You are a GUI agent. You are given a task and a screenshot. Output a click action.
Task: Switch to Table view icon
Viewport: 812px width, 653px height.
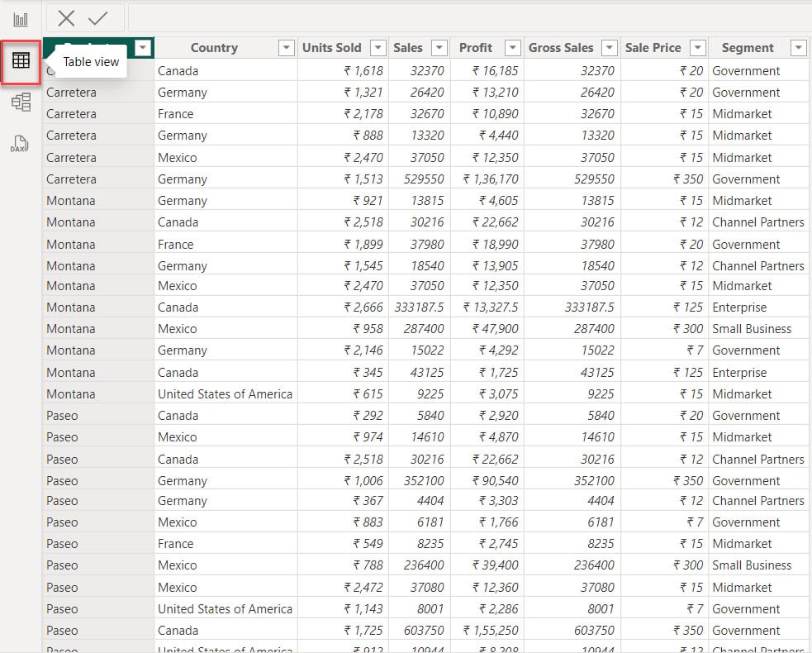coord(21,61)
